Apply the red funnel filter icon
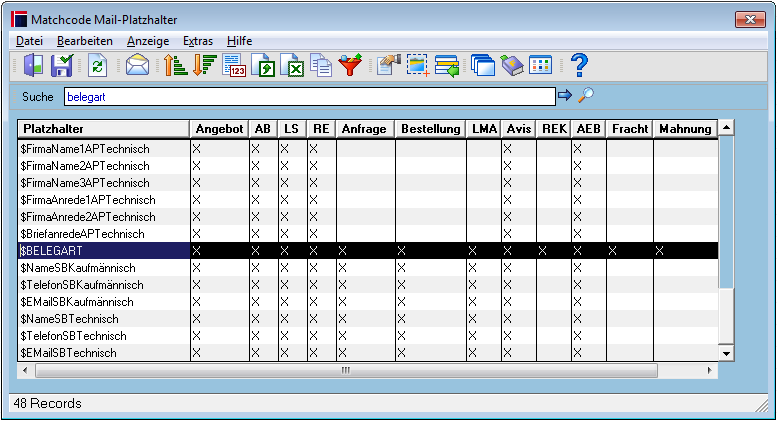This screenshot has width=777, height=421. click(350, 65)
